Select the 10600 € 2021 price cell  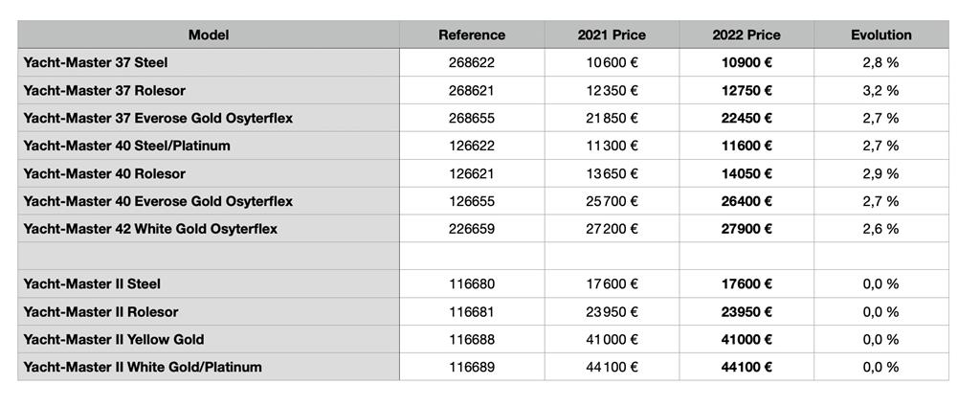coord(612,62)
